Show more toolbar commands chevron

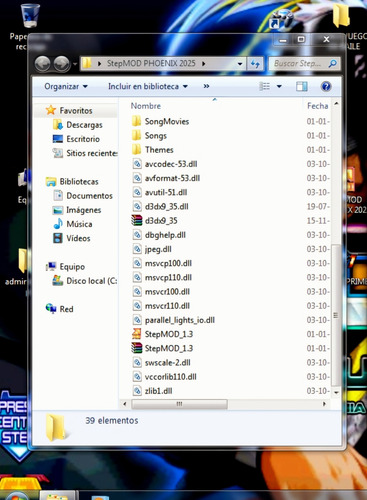click(x=206, y=87)
